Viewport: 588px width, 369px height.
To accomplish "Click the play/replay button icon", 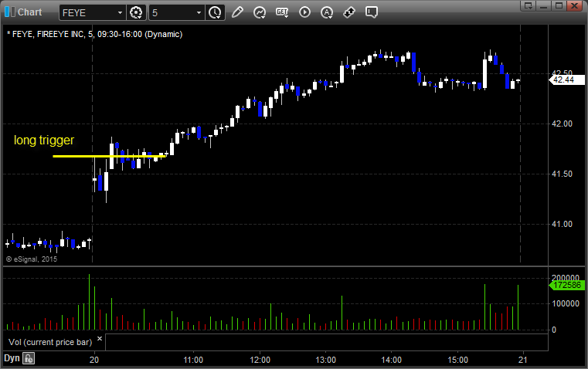I will [304, 12].
